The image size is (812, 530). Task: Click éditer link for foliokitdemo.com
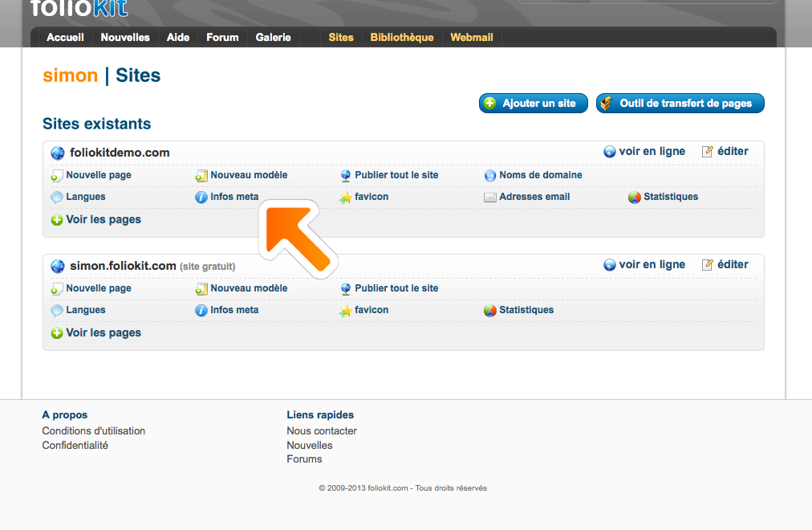(x=733, y=151)
